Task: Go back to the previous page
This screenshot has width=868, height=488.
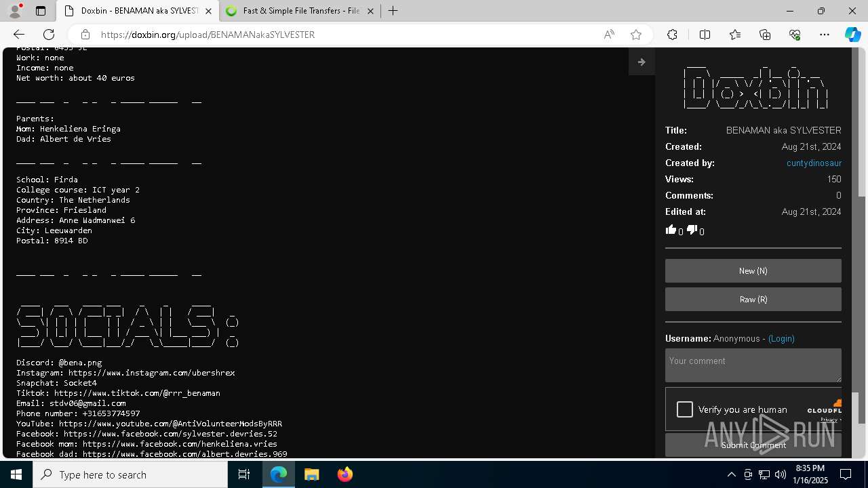Action: [x=19, y=35]
